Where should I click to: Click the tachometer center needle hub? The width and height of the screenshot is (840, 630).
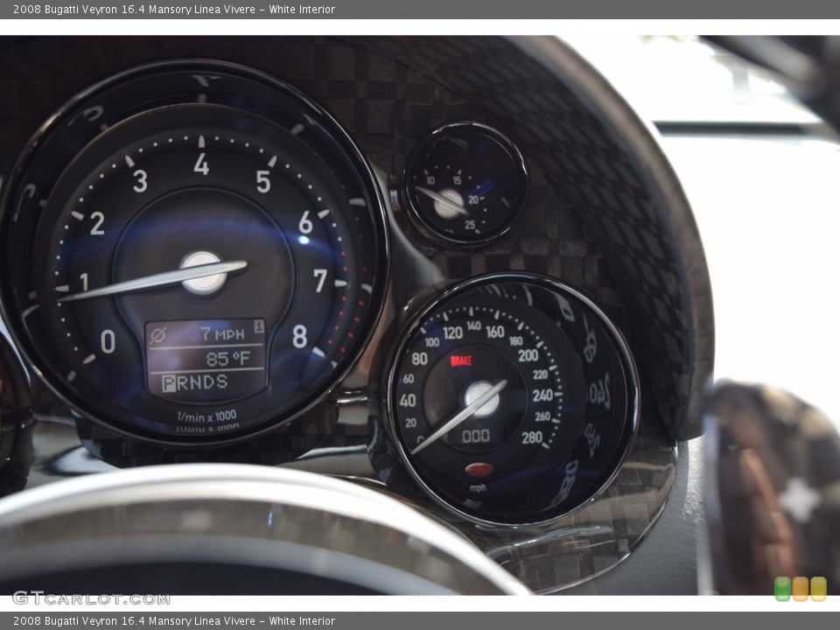point(203,273)
